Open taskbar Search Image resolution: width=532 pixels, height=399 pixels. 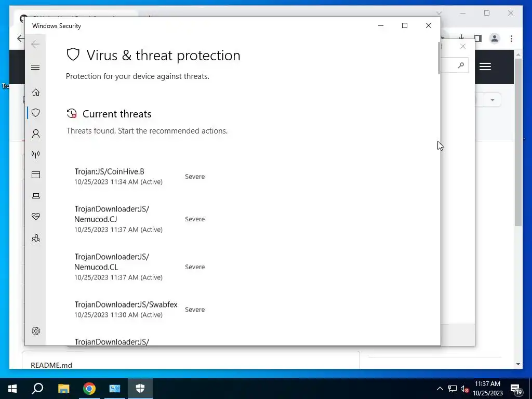(37, 389)
